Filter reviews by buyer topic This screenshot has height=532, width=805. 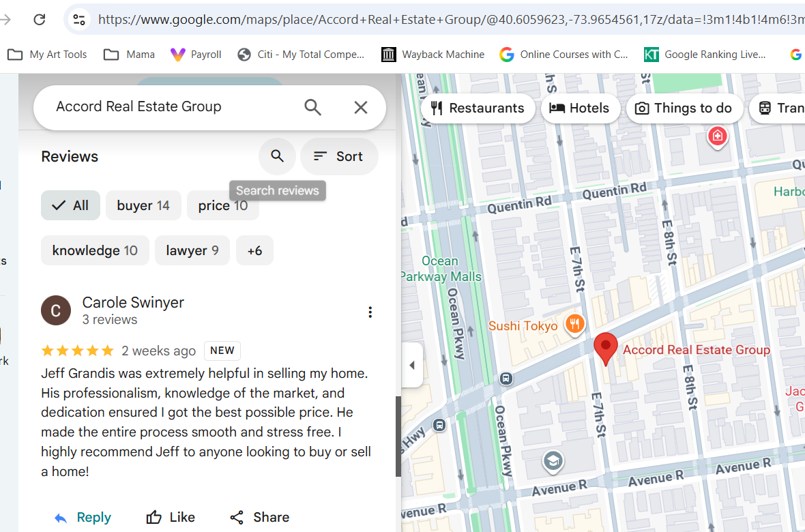(x=143, y=205)
